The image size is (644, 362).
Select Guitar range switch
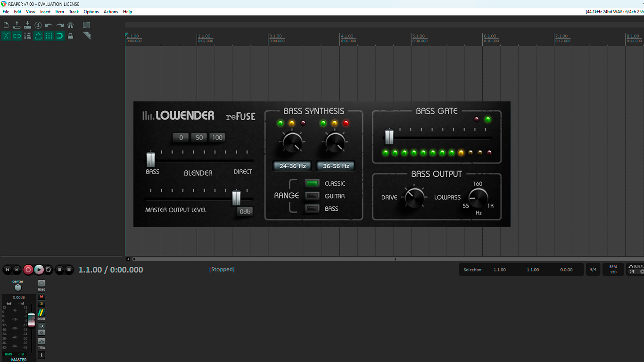pos(312,196)
